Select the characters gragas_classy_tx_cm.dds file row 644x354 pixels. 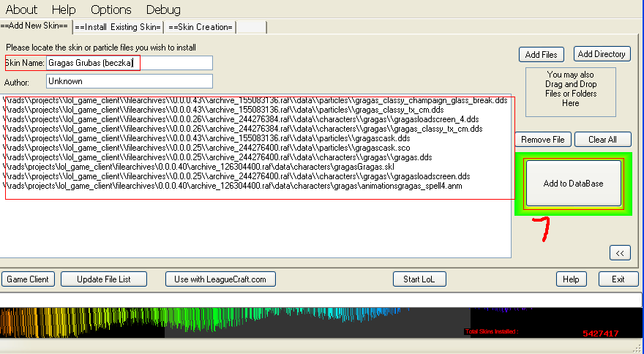tap(242, 129)
